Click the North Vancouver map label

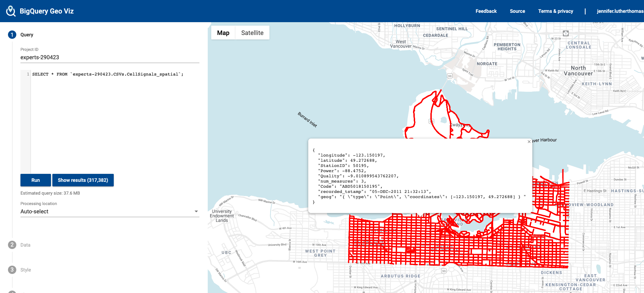[578, 71]
